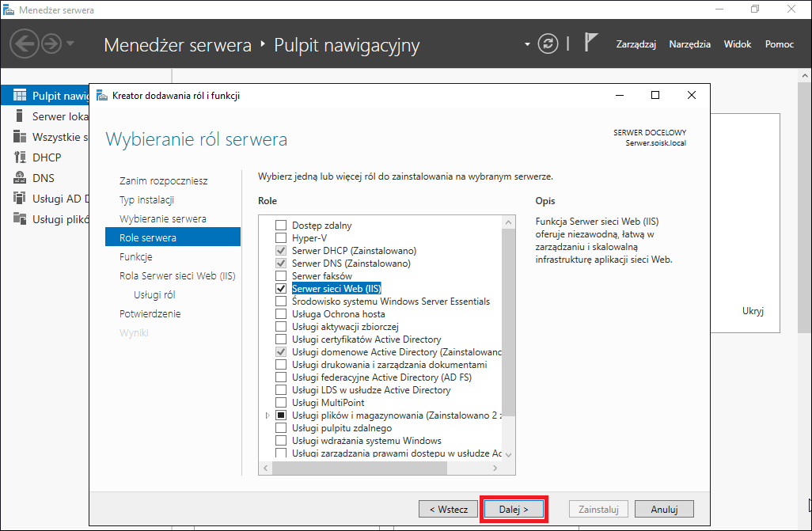The width and height of the screenshot is (812, 531).
Task: Click the Anuluj button
Action: [665, 510]
